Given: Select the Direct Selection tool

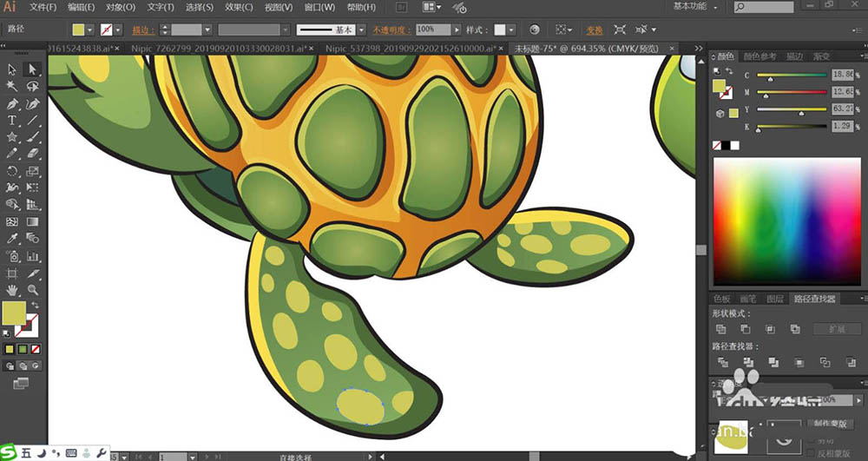Looking at the screenshot, I should (x=32, y=69).
